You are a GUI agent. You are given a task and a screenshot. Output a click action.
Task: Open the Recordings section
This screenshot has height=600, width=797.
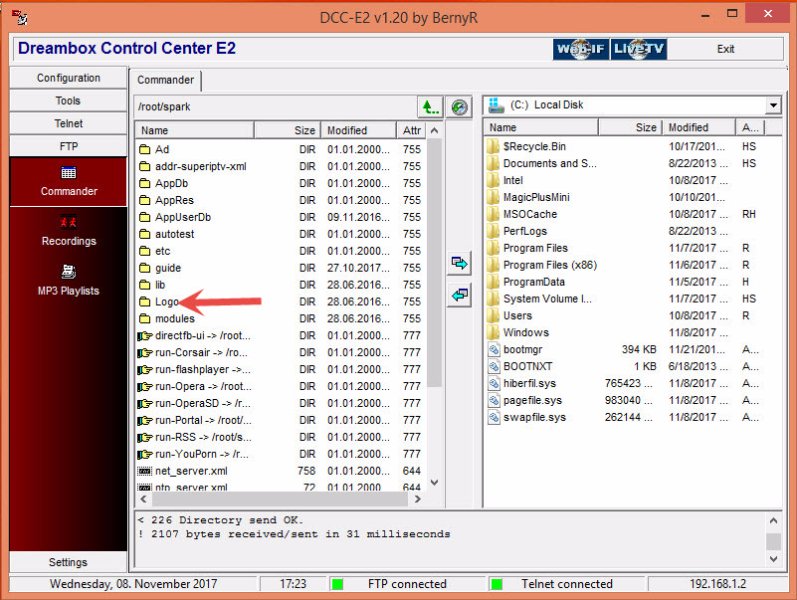[x=68, y=231]
